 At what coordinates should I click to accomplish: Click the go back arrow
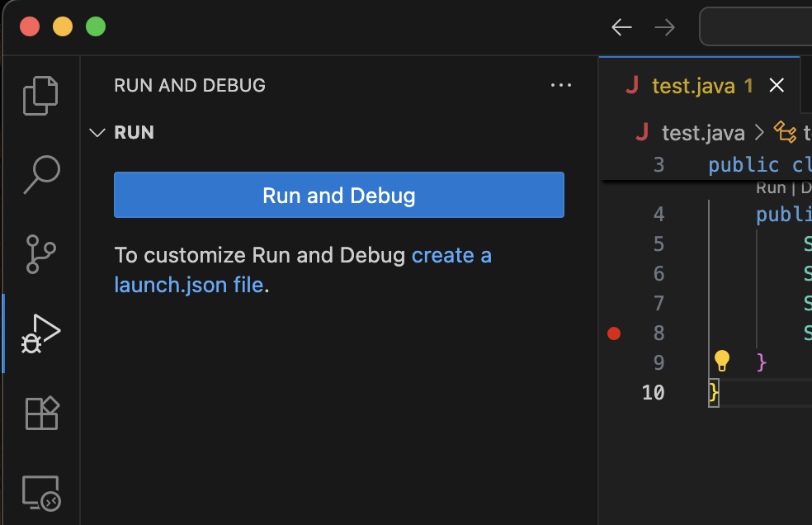point(621,27)
